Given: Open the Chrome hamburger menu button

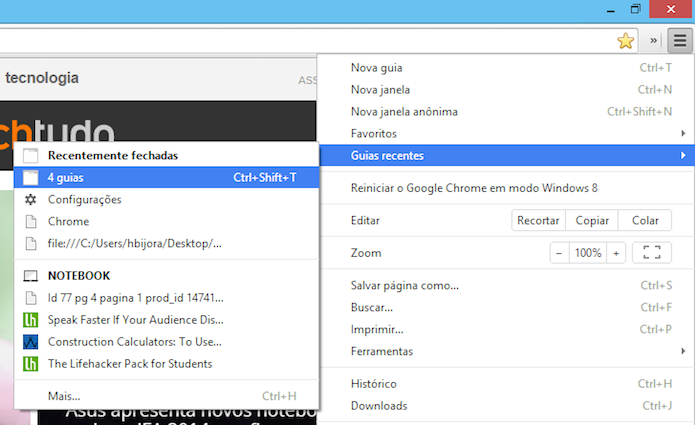Looking at the screenshot, I should tap(680, 41).
